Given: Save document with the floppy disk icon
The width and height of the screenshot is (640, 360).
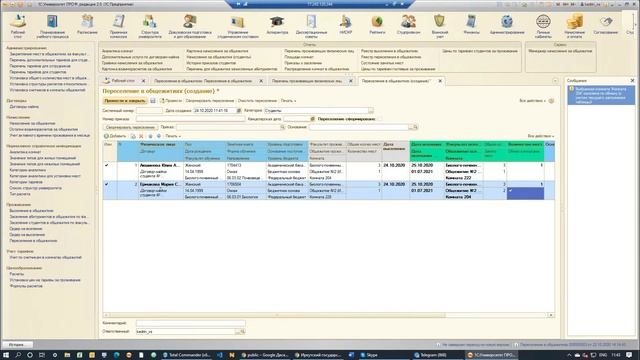Looking at the screenshot, I should click(x=153, y=100).
